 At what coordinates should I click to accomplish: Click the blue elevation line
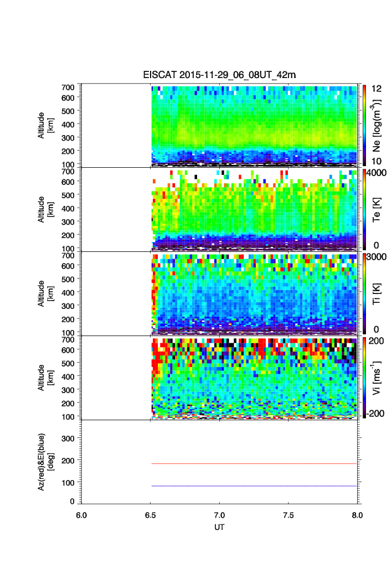pyautogui.click(x=254, y=486)
